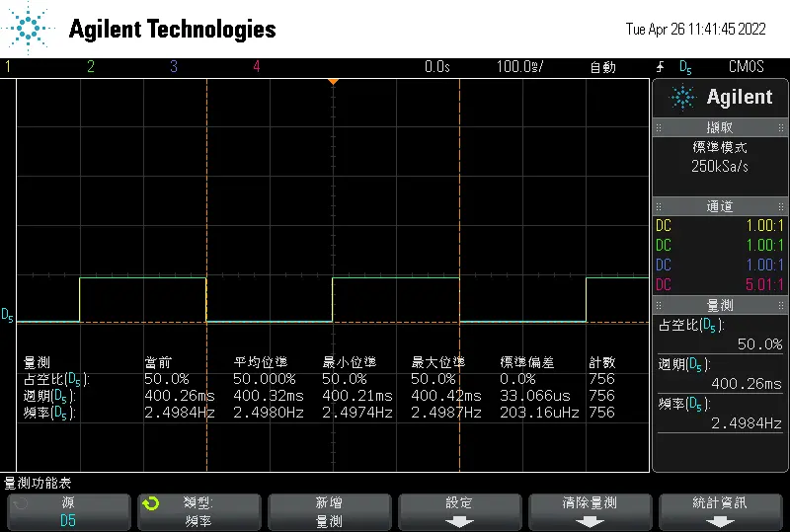Click the grip dots left of 通道 header

tap(659, 206)
